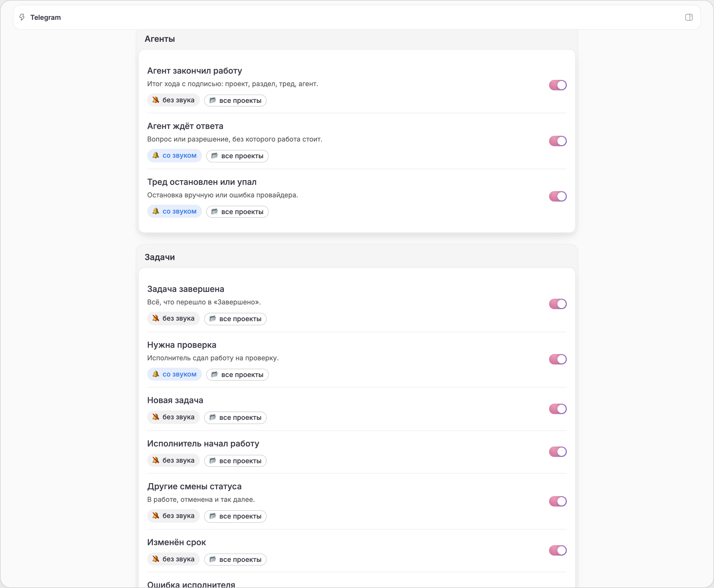Turn off 'Новая задача' toggle
The width and height of the screenshot is (714, 588).
pos(558,409)
